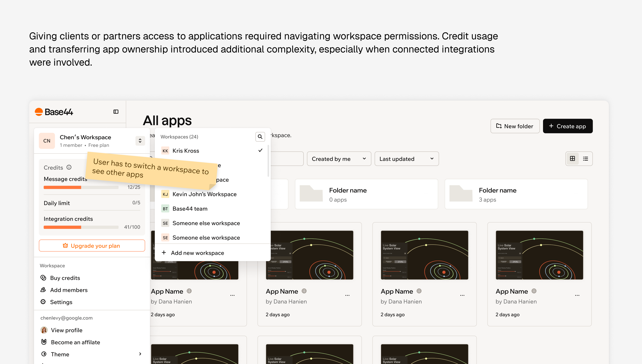Open the View profile link
Viewport: 642px width, 364px height.
(x=67, y=330)
